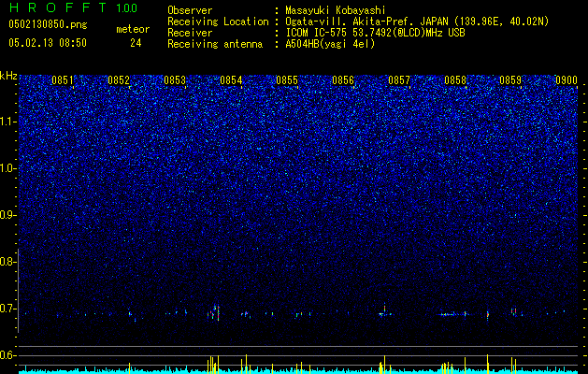Click the 0852 time marker

[119, 80]
